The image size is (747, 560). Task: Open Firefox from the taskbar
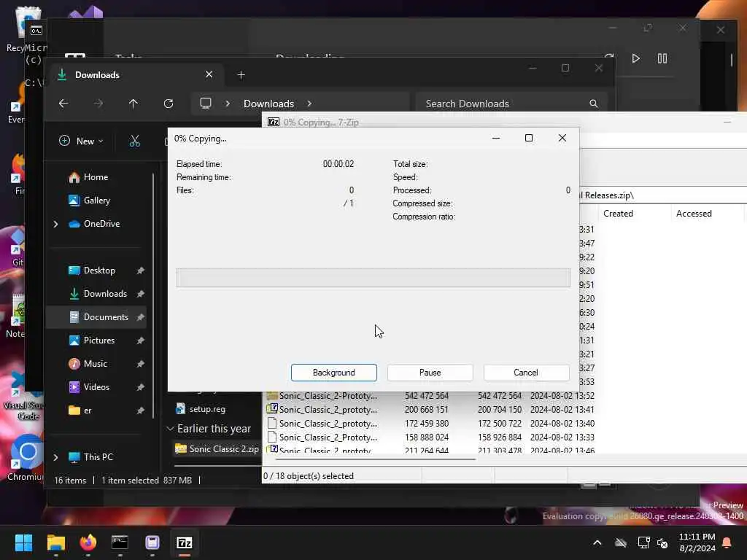tap(88, 542)
